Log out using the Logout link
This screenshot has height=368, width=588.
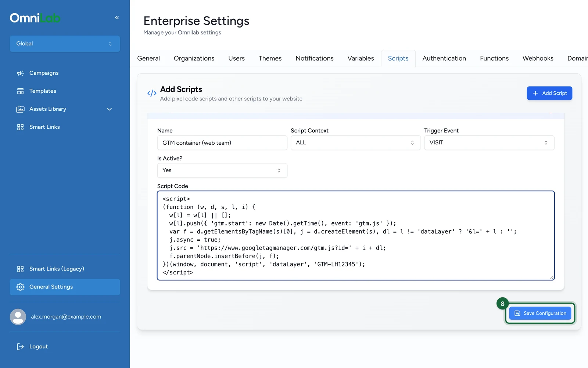65,347
